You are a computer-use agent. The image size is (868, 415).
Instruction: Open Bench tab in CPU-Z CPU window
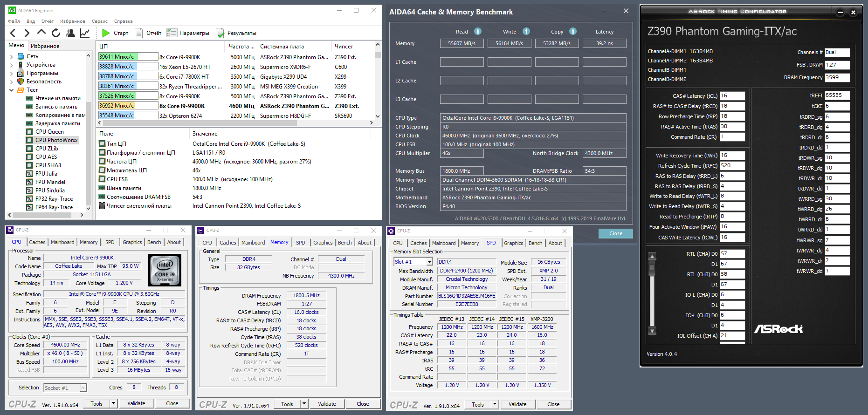tap(154, 242)
